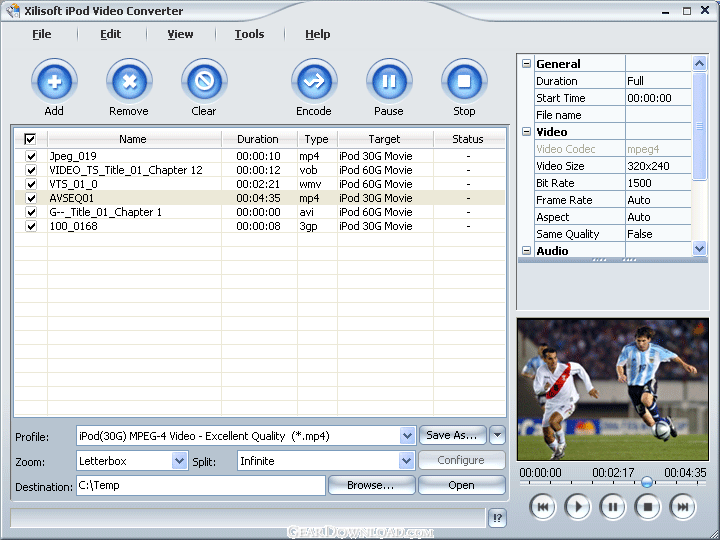Click the help question icon by status bar
This screenshot has height=540, width=720.
[x=497, y=518]
